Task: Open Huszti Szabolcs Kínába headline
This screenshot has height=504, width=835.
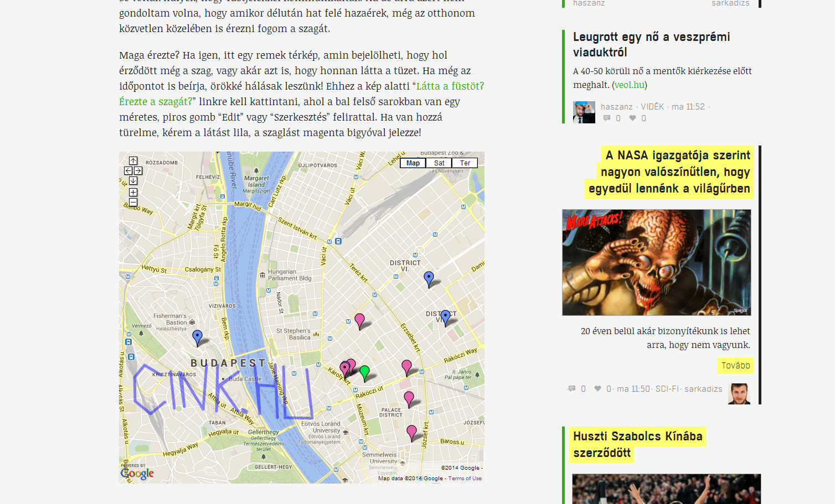Action: [x=638, y=444]
